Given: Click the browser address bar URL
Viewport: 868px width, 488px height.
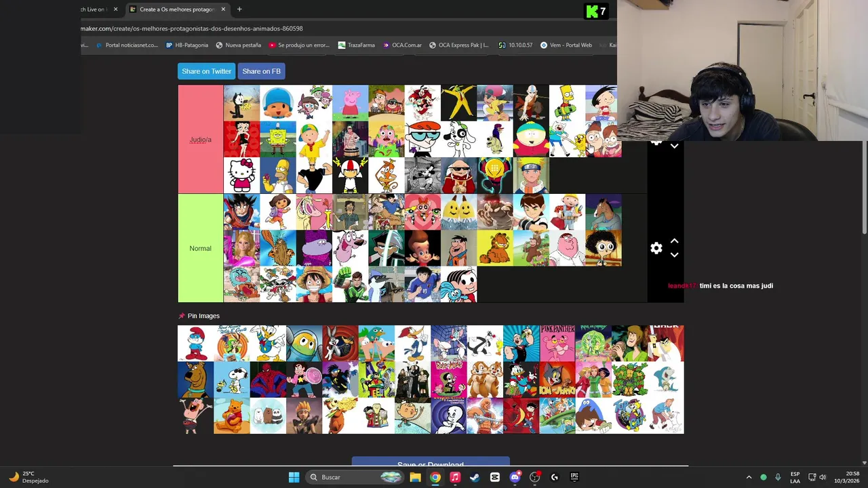Looking at the screenshot, I should pos(192,28).
